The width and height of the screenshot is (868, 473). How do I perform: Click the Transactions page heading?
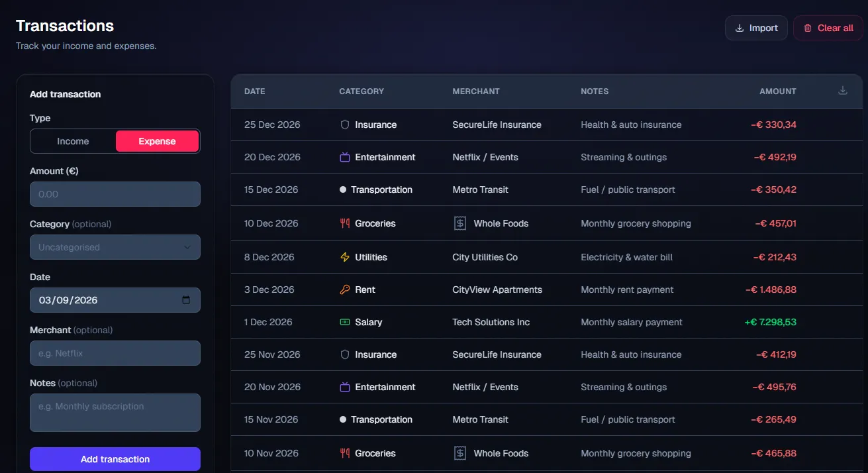(65, 26)
